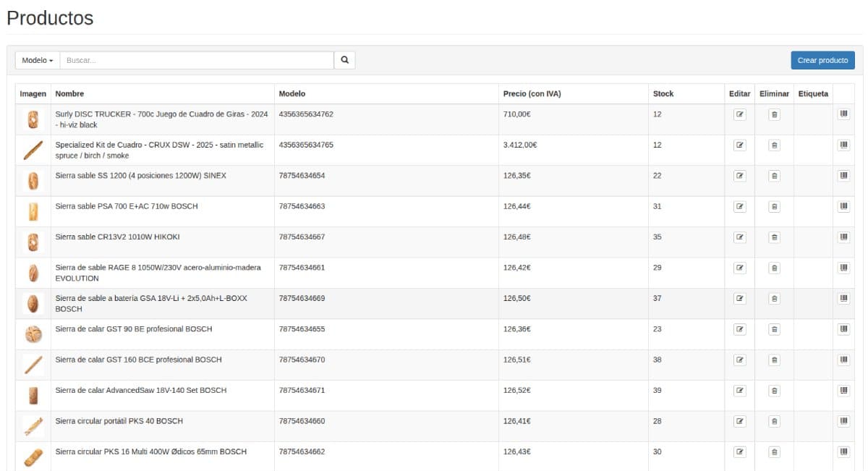The height and width of the screenshot is (471, 868).
Task: Remove Sierra de calar AdvancedSaw product
Action: (774, 391)
